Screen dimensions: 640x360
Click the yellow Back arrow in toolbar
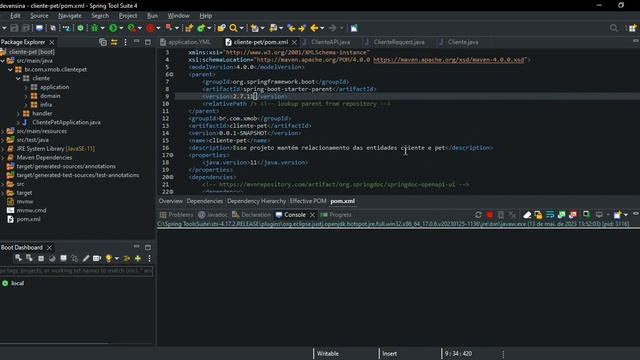point(314,28)
